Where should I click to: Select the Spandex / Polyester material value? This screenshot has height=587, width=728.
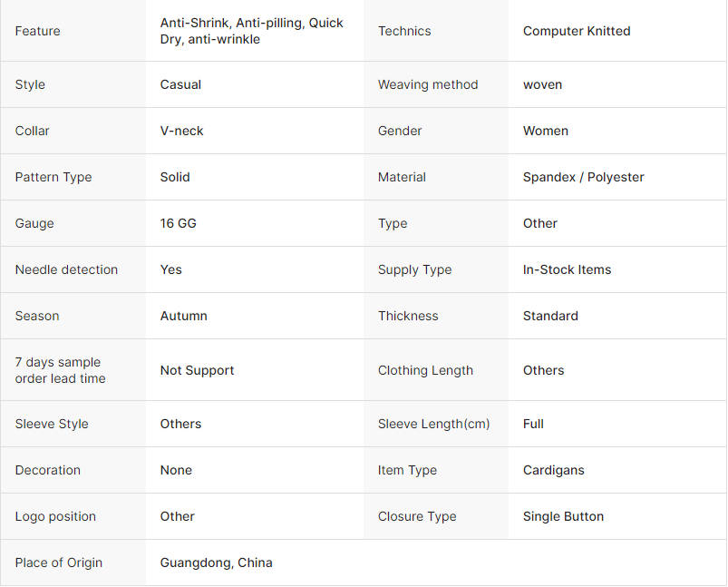coord(584,177)
